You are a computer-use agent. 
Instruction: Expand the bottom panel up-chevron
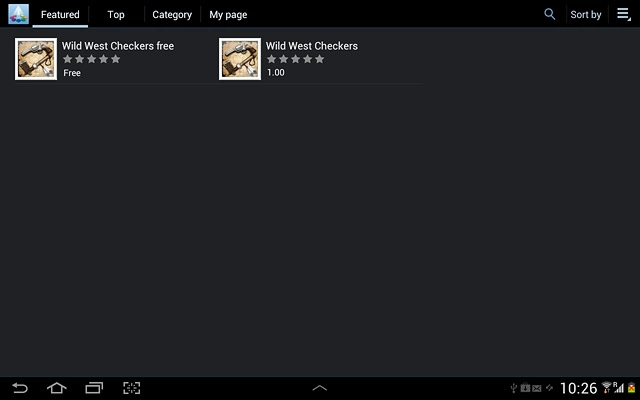coord(320,388)
